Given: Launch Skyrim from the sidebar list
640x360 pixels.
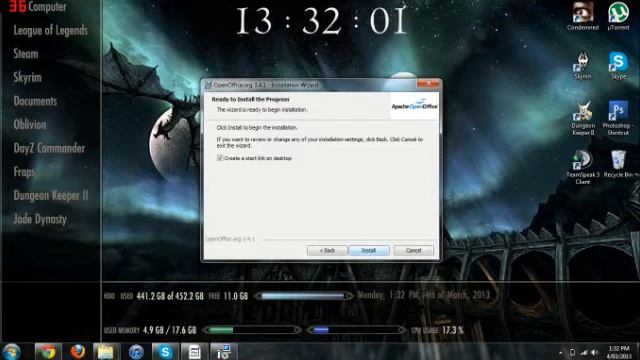Looking at the screenshot, I should (x=27, y=78).
